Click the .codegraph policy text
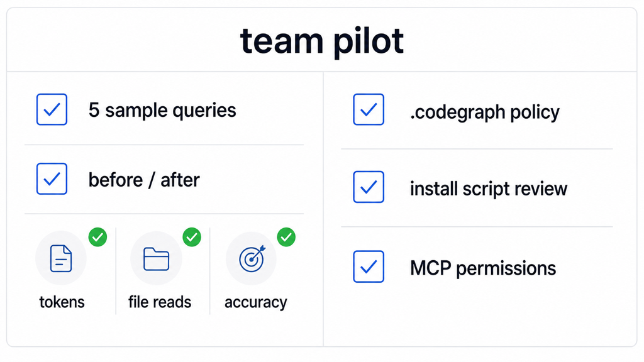 [x=485, y=112]
